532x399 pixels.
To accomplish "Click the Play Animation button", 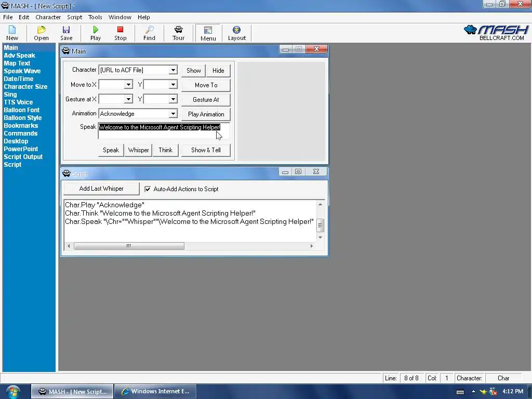I will tap(206, 114).
